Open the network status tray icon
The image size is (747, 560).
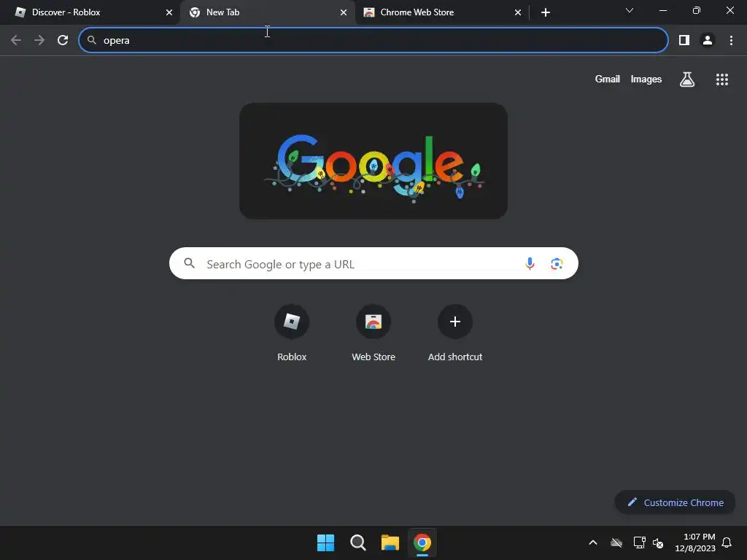click(x=639, y=542)
